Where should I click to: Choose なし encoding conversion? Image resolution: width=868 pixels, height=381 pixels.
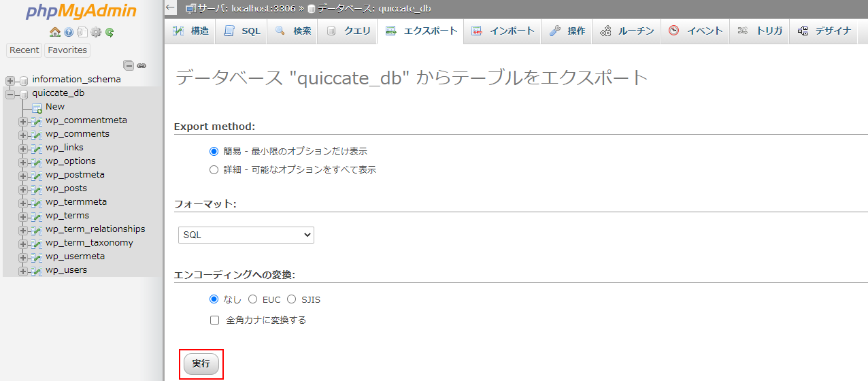pos(214,299)
